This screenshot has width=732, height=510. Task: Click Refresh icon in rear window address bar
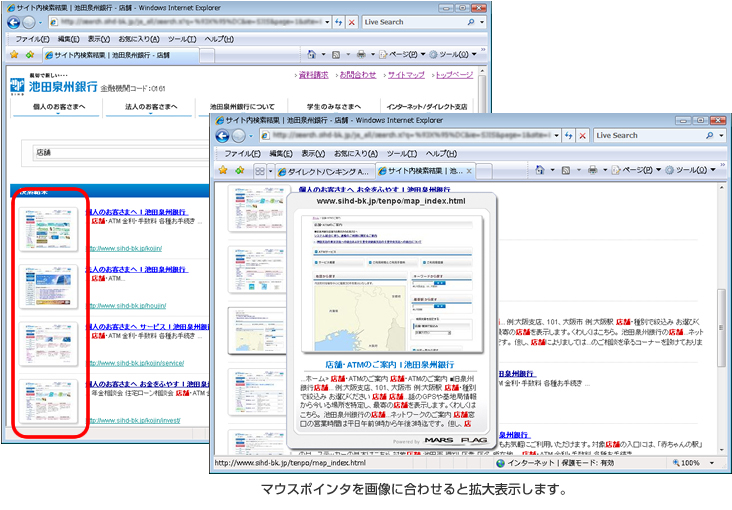[x=338, y=22]
